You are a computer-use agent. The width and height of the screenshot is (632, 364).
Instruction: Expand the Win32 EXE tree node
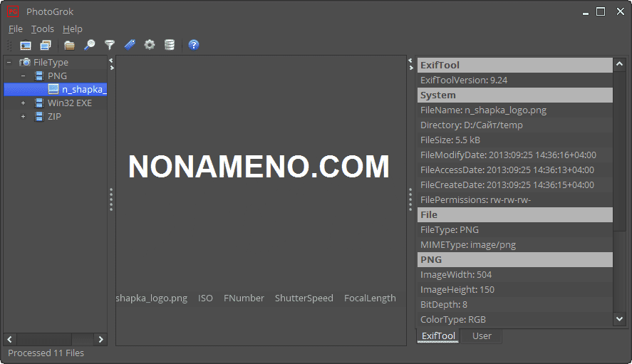(23, 103)
